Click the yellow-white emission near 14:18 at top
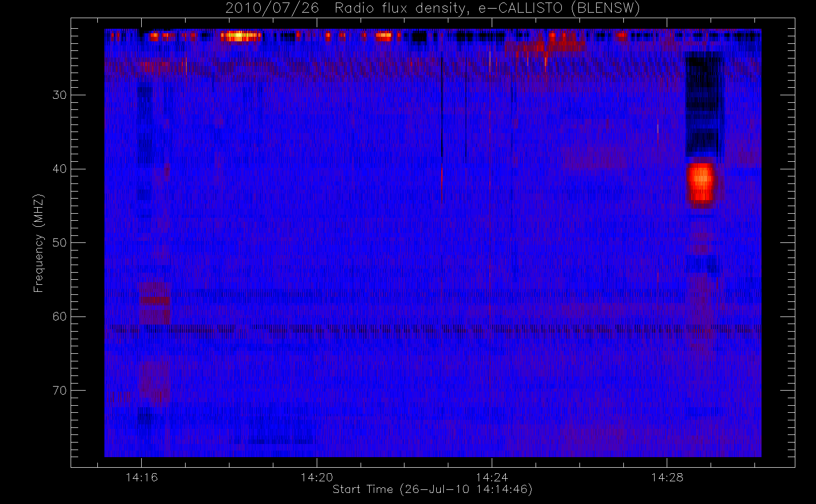 tap(241, 36)
